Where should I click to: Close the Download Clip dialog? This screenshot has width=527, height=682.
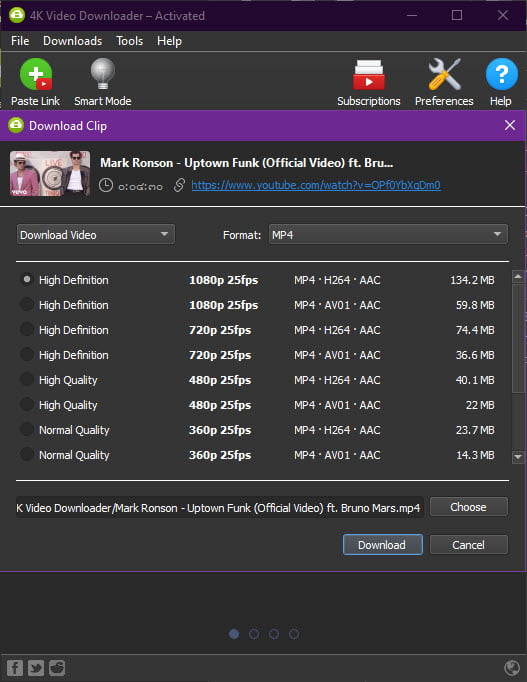(x=510, y=125)
